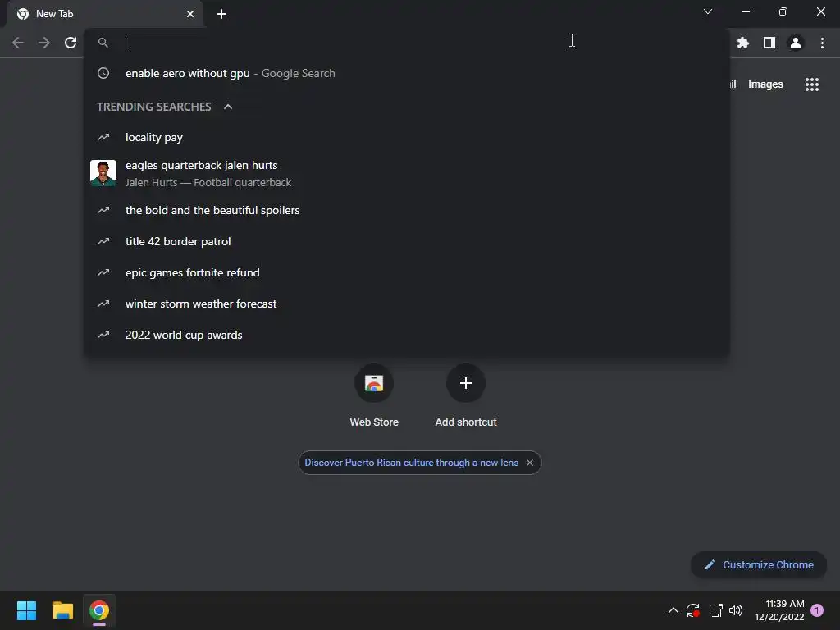Image resolution: width=840 pixels, height=630 pixels.
Task: Choose 'eagles quarterback jalen hurts' suggestion
Action: point(407,174)
